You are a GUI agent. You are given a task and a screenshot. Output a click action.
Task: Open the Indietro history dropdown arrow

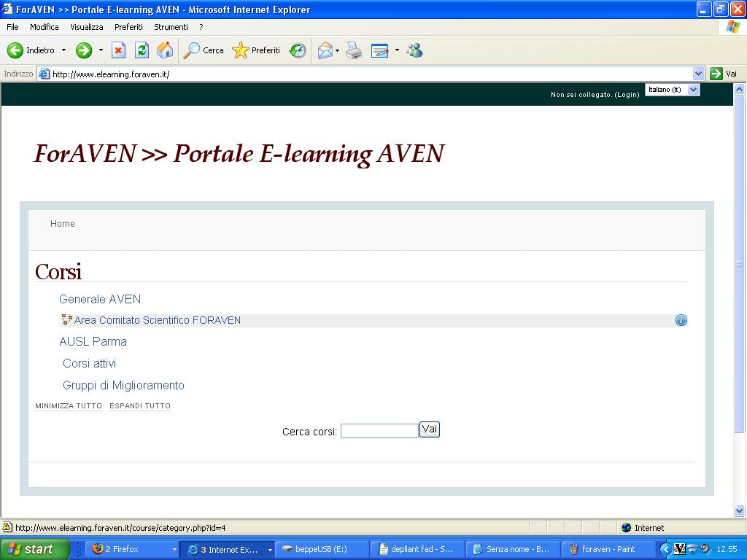[x=64, y=50]
